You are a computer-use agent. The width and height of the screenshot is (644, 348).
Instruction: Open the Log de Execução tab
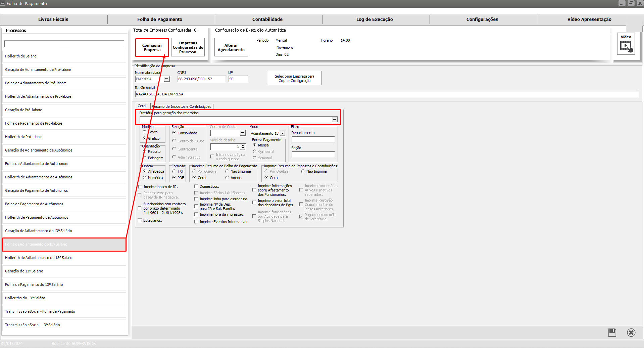coord(375,19)
